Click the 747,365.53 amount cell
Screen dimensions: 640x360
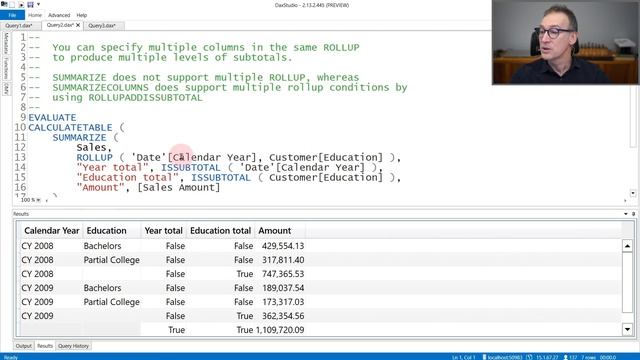click(x=280, y=274)
